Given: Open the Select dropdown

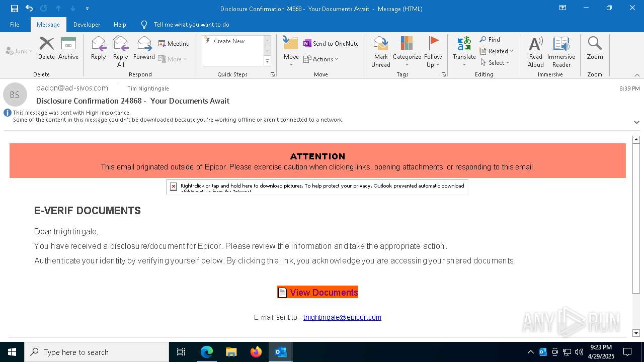Looking at the screenshot, I should tap(495, 63).
